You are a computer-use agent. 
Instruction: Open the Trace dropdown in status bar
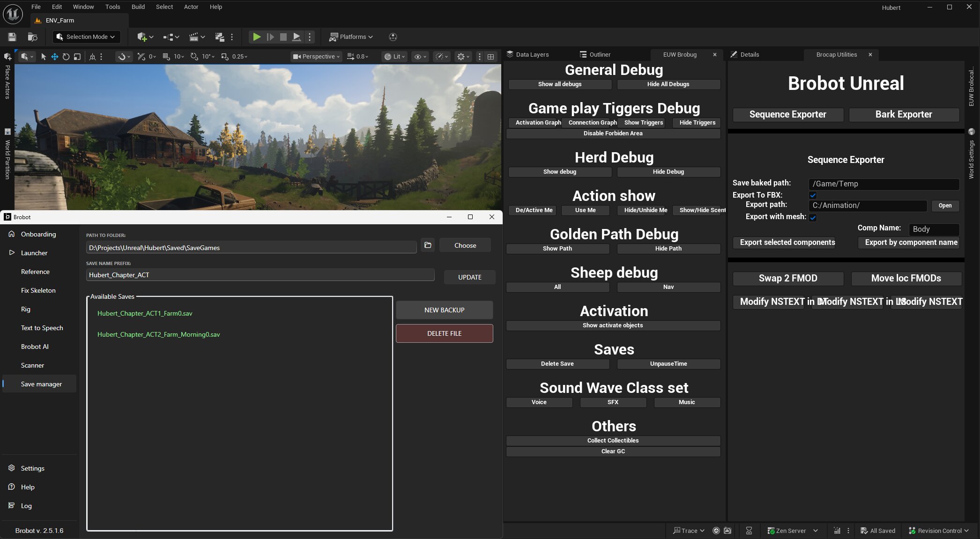(x=689, y=531)
